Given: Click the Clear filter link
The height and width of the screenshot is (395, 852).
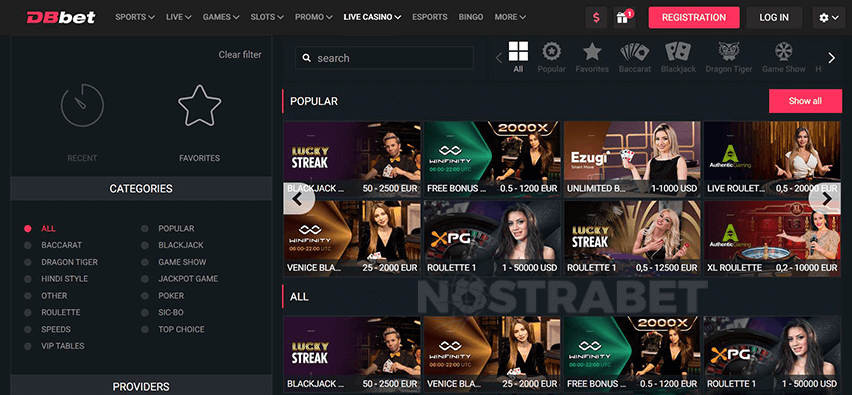Looking at the screenshot, I should 240,54.
